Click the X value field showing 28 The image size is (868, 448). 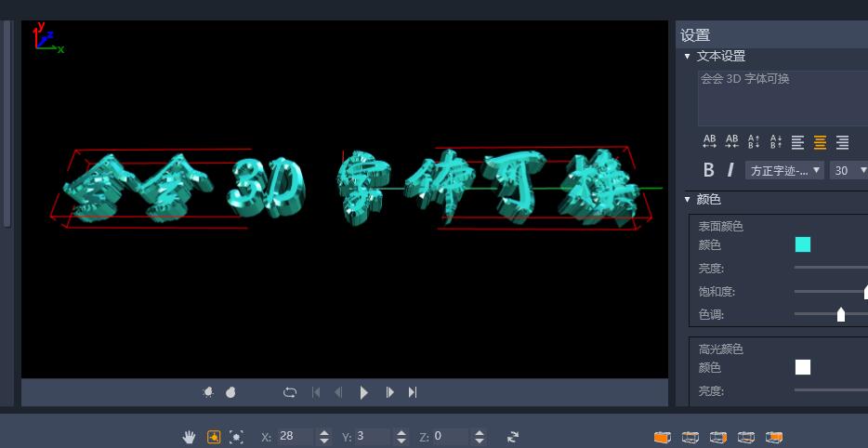[x=295, y=436]
